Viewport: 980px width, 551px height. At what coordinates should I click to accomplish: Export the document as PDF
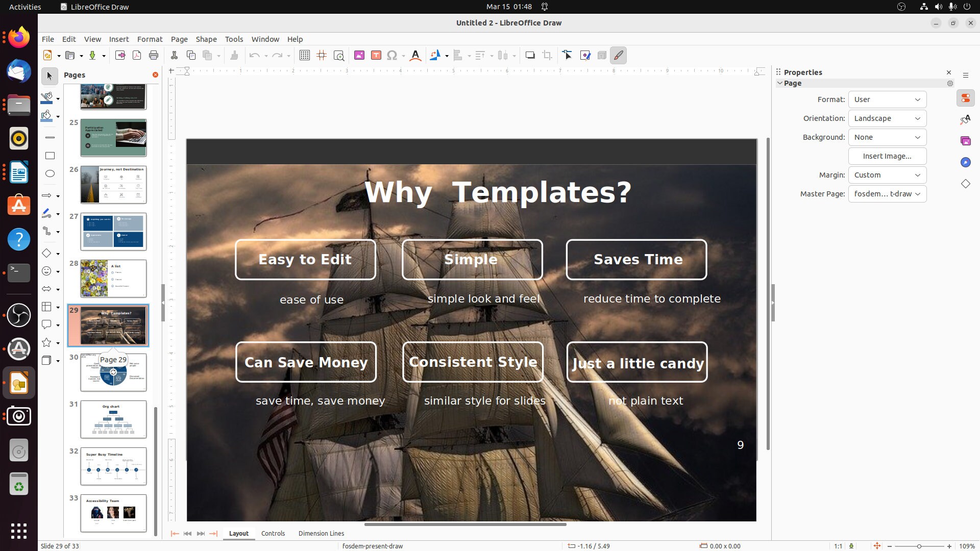tap(136, 55)
